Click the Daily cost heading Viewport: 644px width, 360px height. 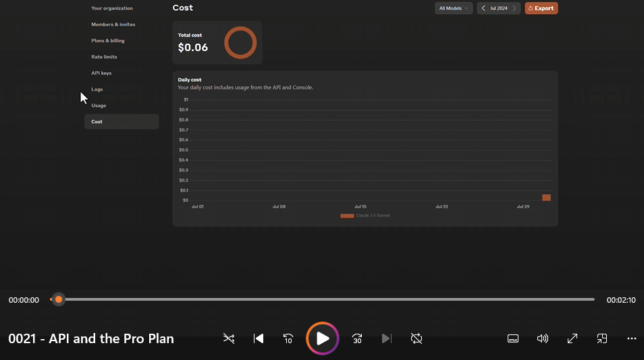(x=190, y=80)
